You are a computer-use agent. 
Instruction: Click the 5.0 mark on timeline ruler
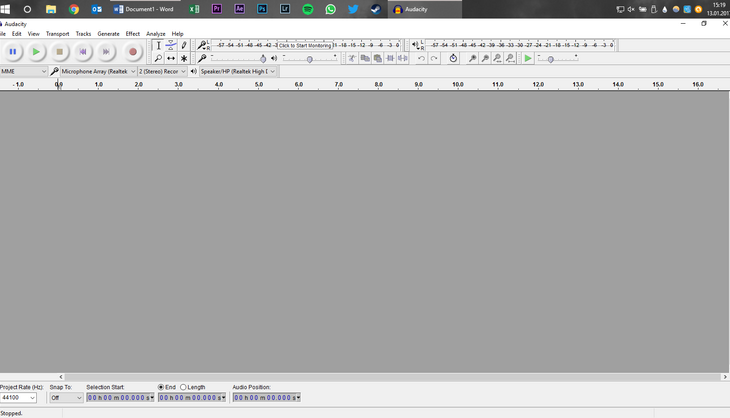259,84
